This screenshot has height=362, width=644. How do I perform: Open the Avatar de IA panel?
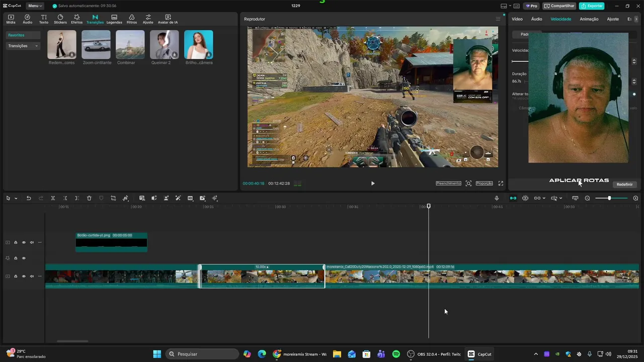[168, 19]
